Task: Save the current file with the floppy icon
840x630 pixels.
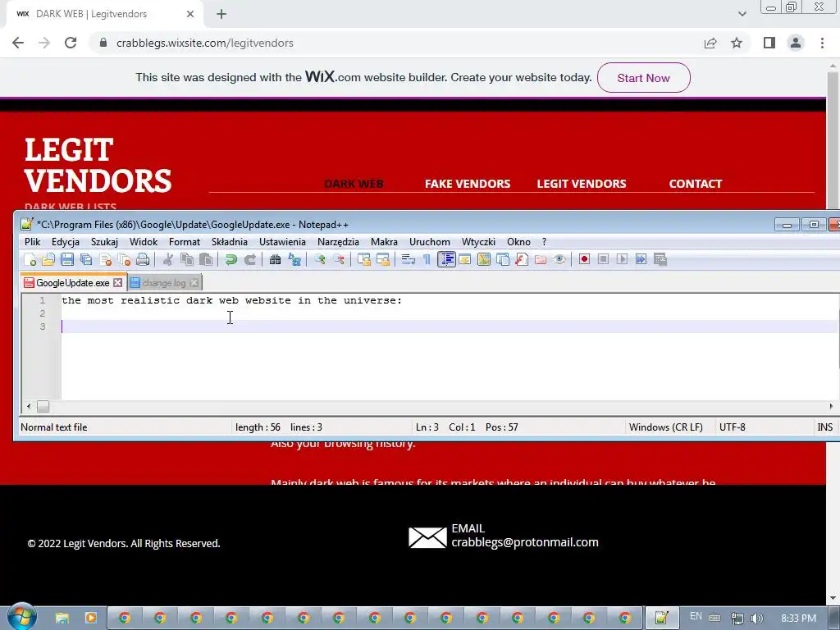Action: [x=67, y=260]
